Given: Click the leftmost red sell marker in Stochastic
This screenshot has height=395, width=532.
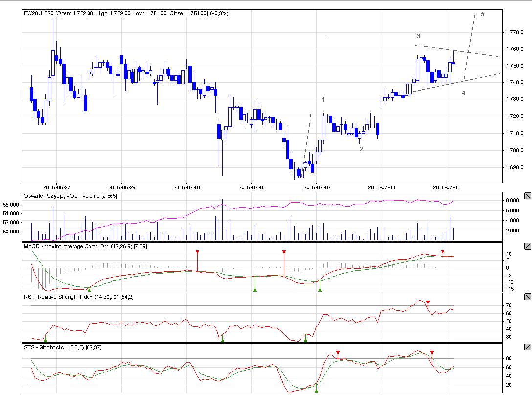Looking at the screenshot, I should (x=338, y=353).
